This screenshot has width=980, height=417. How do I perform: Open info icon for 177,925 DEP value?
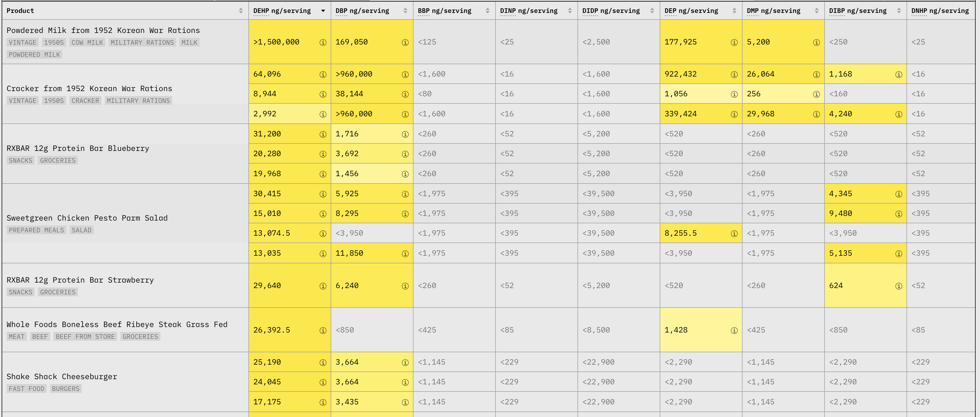734,43
